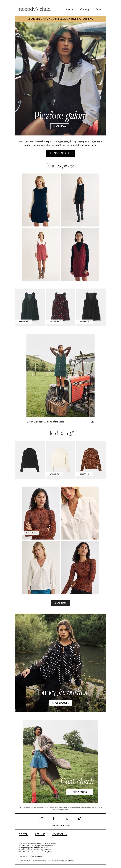Open the Facebook social icon
The height and width of the screenshot is (868, 121).
click(54, 818)
